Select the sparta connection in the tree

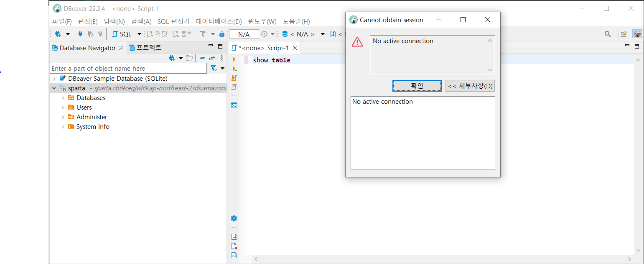[x=76, y=88]
